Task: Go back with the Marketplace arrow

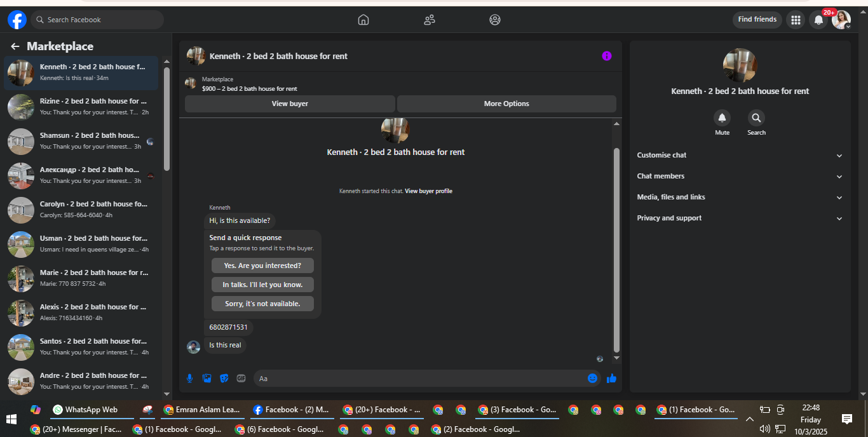Action: point(15,46)
